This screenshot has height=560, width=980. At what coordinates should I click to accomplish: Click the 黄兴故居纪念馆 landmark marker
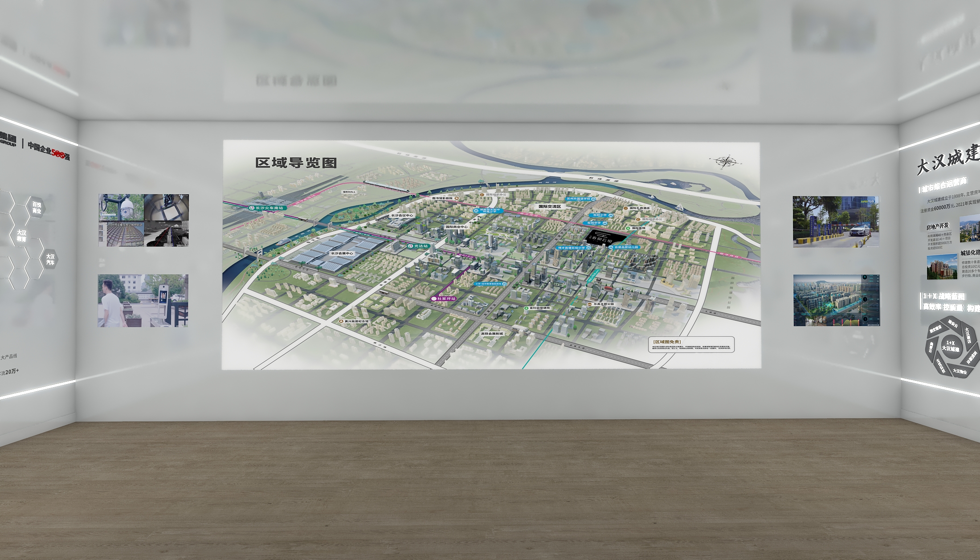(341, 321)
